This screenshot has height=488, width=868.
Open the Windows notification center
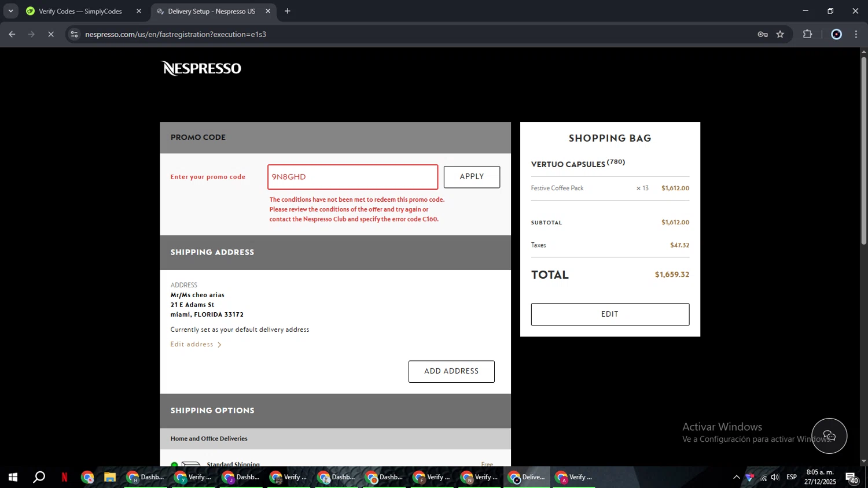(851, 477)
